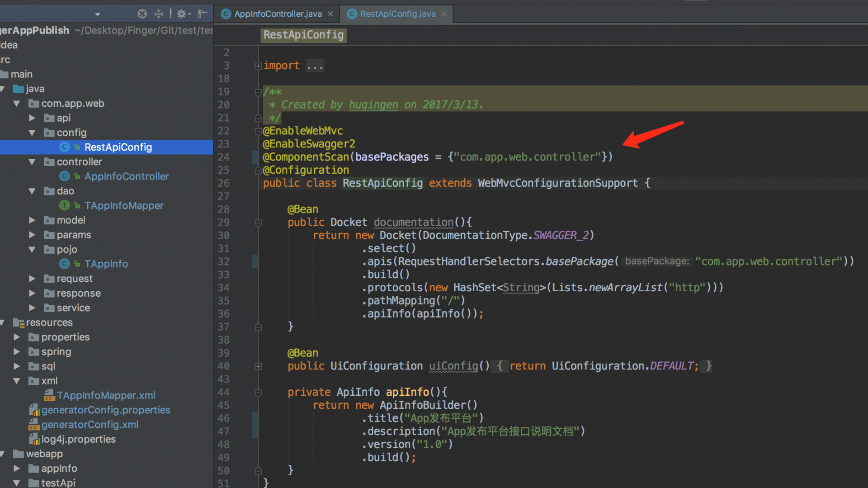868x488 pixels.
Task: Open the project view dropdown arrow
Action: pyautogui.click(x=97, y=15)
